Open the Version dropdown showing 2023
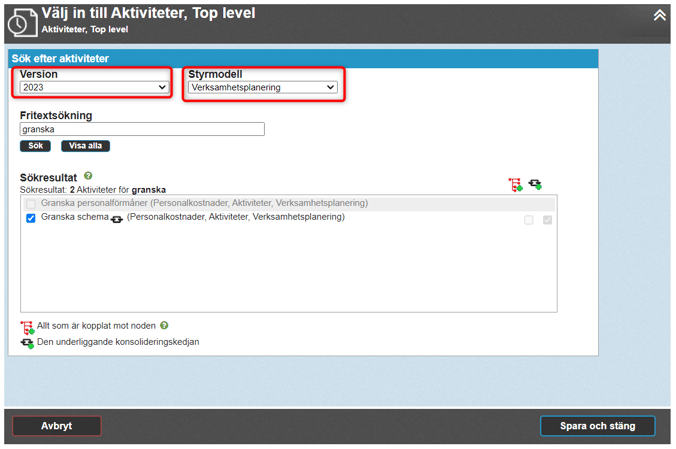Viewport: 676px width, 449px height. (94, 88)
